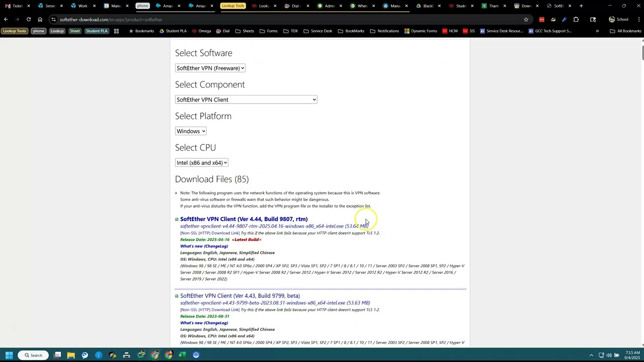Click the site info icon in address bar
Screen dimensions: 644x362
[53, 20]
